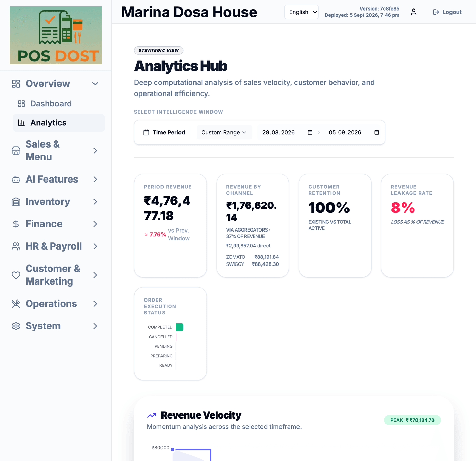Click the AI Features robot icon
476x461 pixels.
tap(16, 179)
